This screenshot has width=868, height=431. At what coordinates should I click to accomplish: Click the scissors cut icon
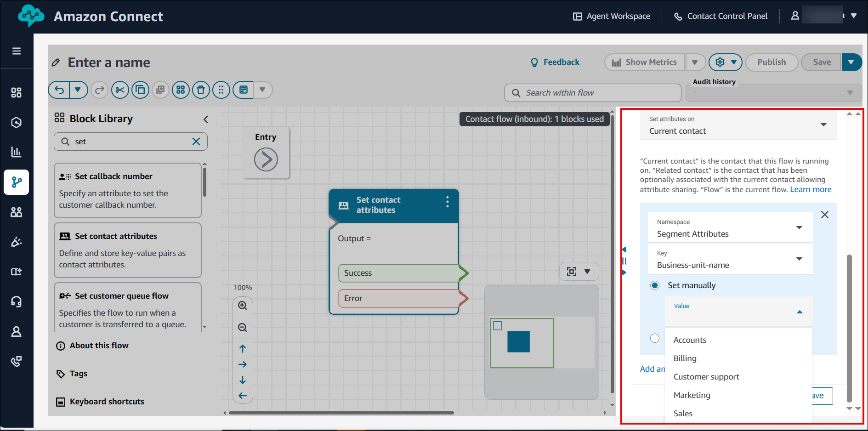click(120, 90)
